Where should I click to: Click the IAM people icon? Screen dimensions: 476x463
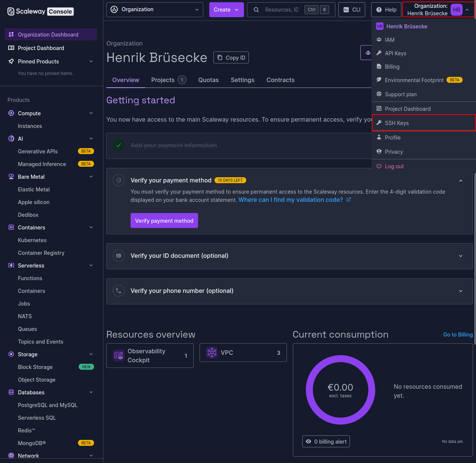pos(379,40)
